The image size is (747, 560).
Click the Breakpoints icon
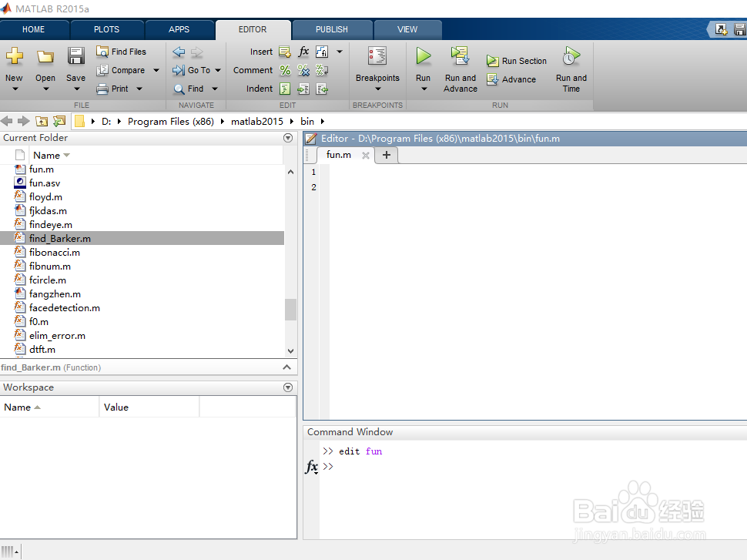point(377,55)
